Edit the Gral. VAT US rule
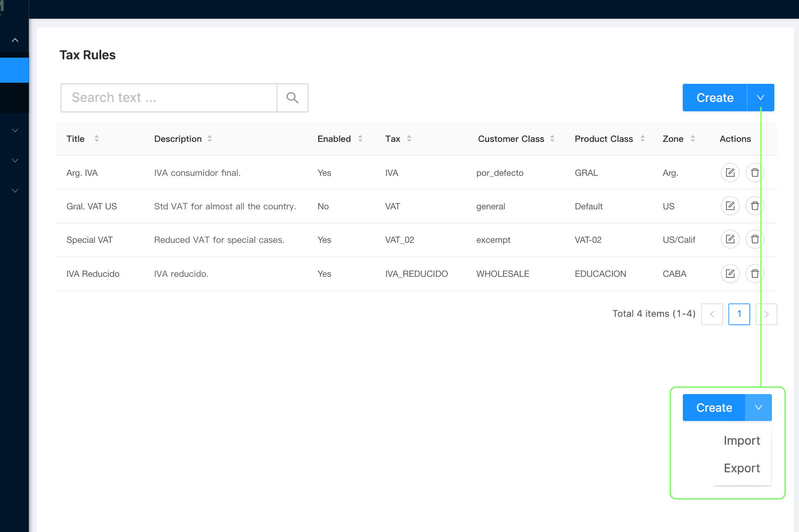The height and width of the screenshot is (532, 799). click(x=730, y=206)
